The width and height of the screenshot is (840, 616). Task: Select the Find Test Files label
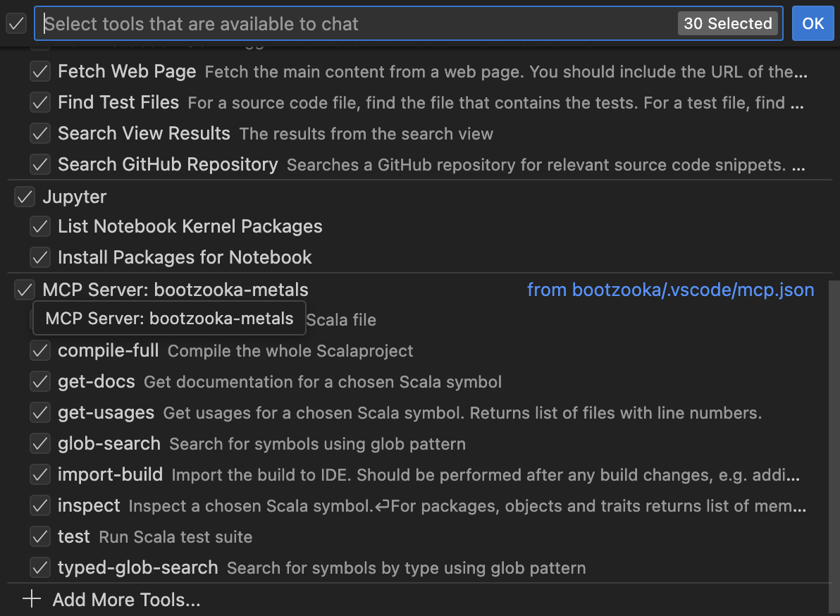point(118,102)
